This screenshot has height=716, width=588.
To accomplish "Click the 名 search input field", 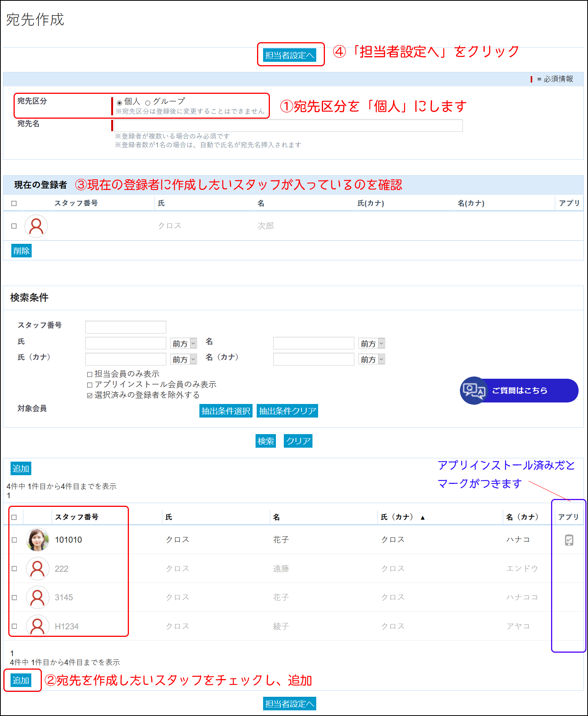I will click(314, 343).
